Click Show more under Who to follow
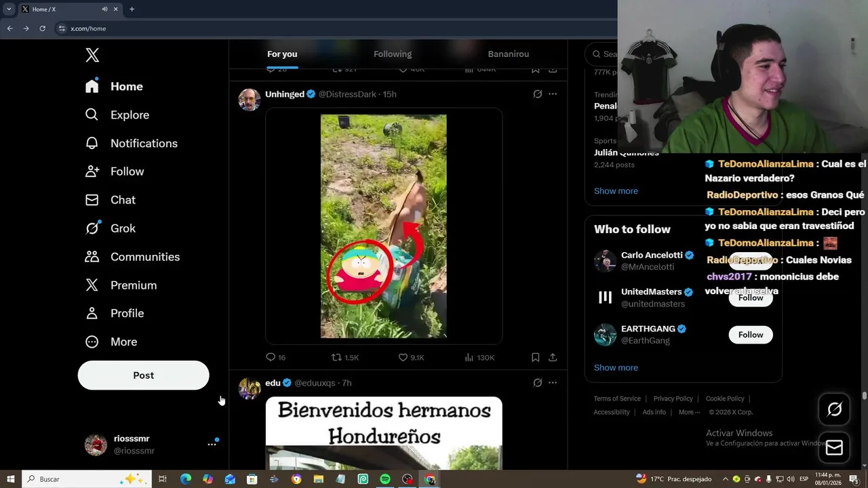The image size is (868, 488). pos(616,367)
